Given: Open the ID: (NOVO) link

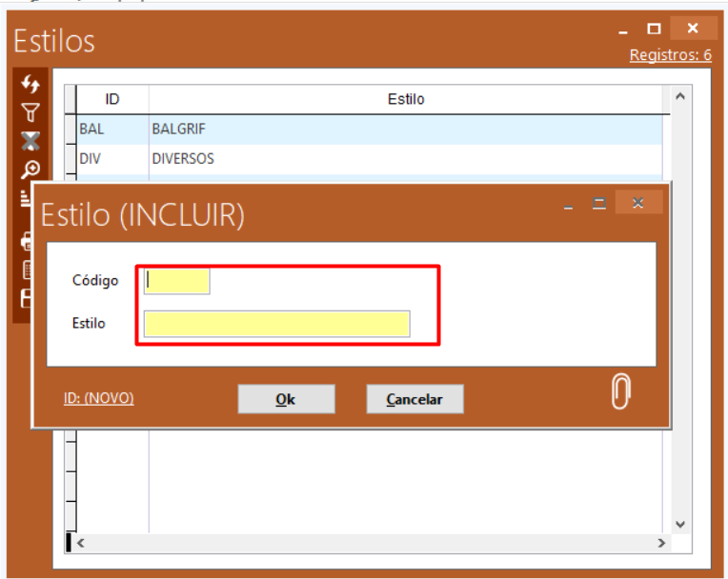Looking at the screenshot, I should point(99,398).
